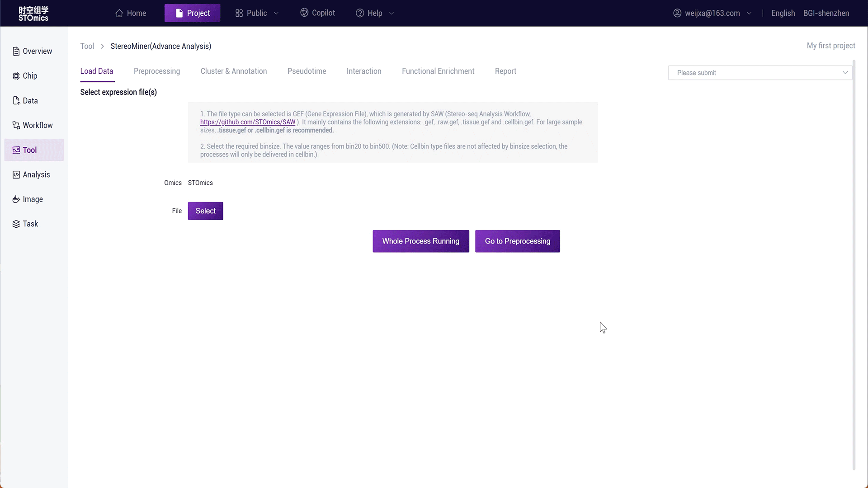Open the Report tab

point(505,71)
